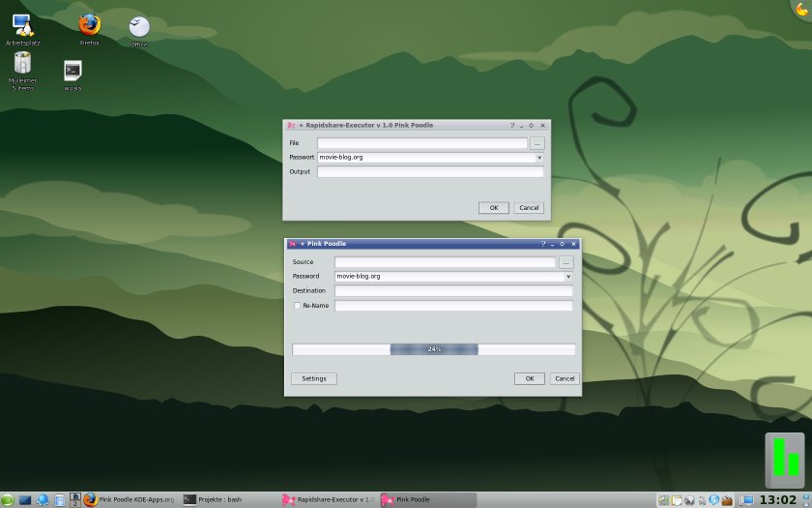
Task: Click the blue round tray icon
Action: [x=714, y=499]
